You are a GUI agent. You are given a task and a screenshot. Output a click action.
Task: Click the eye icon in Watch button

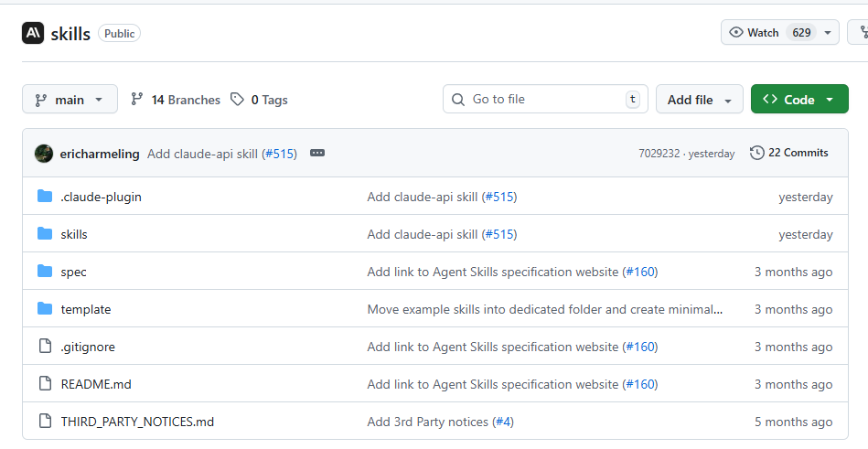click(735, 32)
